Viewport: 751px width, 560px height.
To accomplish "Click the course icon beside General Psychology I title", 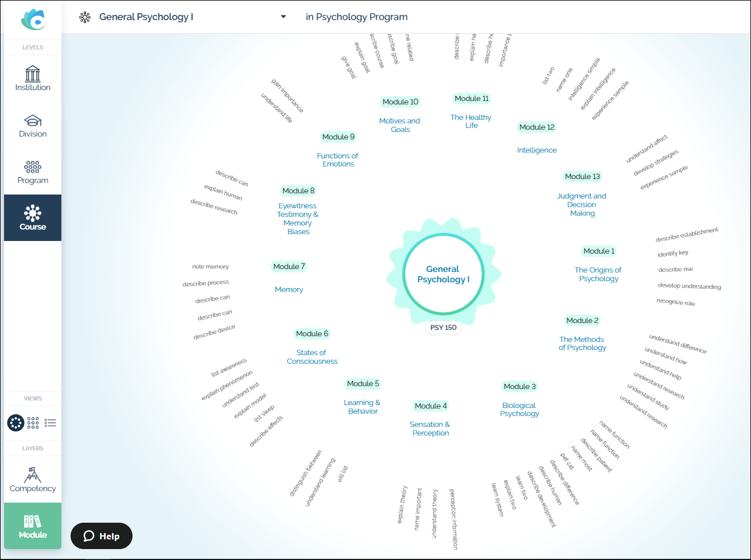I will (85, 17).
